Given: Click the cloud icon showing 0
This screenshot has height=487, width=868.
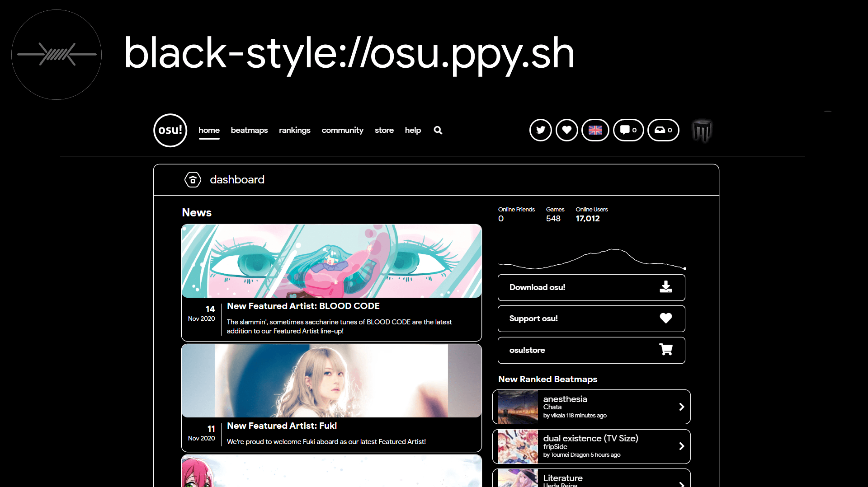Looking at the screenshot, I should 660,130.
